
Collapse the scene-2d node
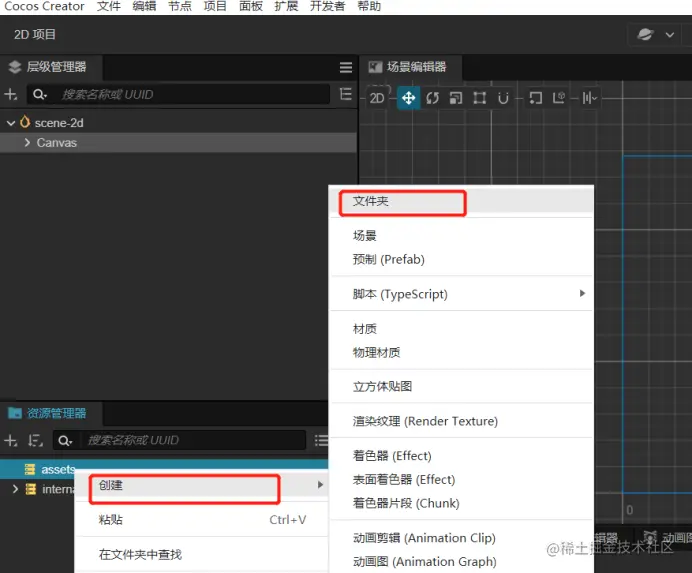(11, 123)
